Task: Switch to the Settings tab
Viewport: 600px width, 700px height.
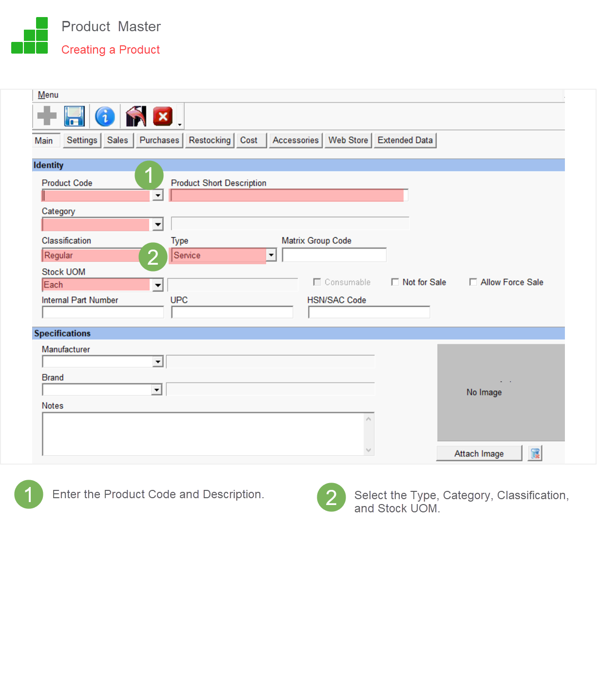Action: point(82,140)
